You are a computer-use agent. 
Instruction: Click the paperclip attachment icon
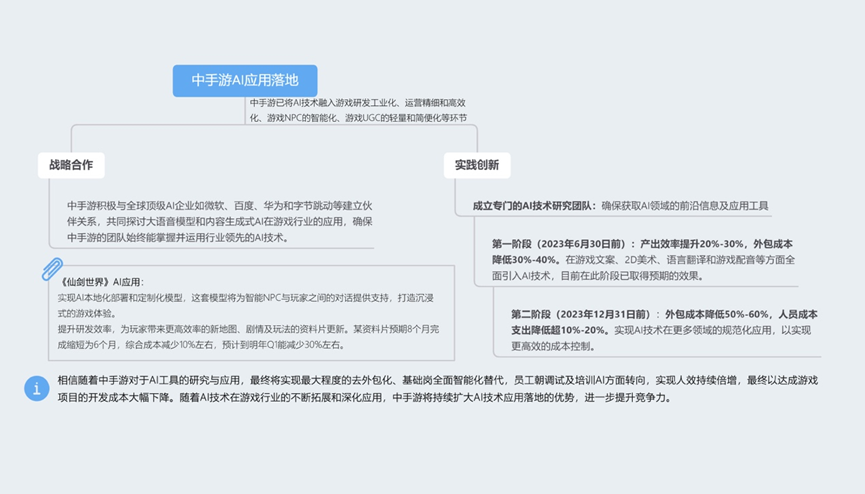click(x=52, y=269)
